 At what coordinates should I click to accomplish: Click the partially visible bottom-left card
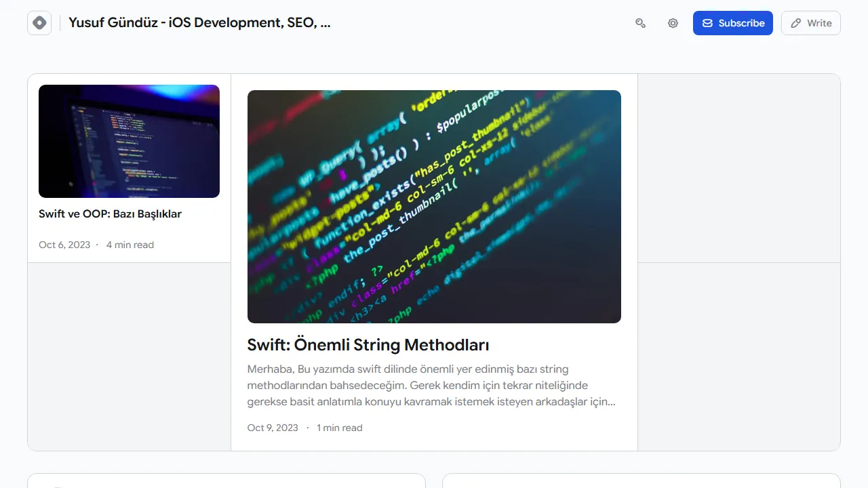(226, 481)
